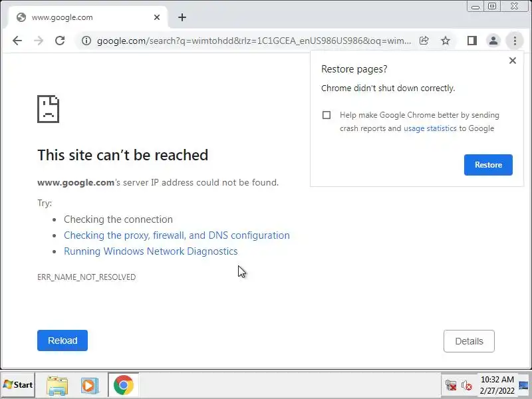532x399 pixels.
Task: Click the "Restore pages?" title
Action: [x=354, y=69]
